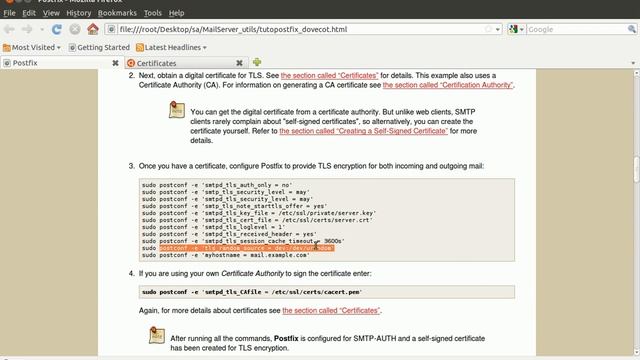Follow 'Creating a Self-Signed Certificate' link
The width and height of the screenshot is (640, 360).
[363, 131]
